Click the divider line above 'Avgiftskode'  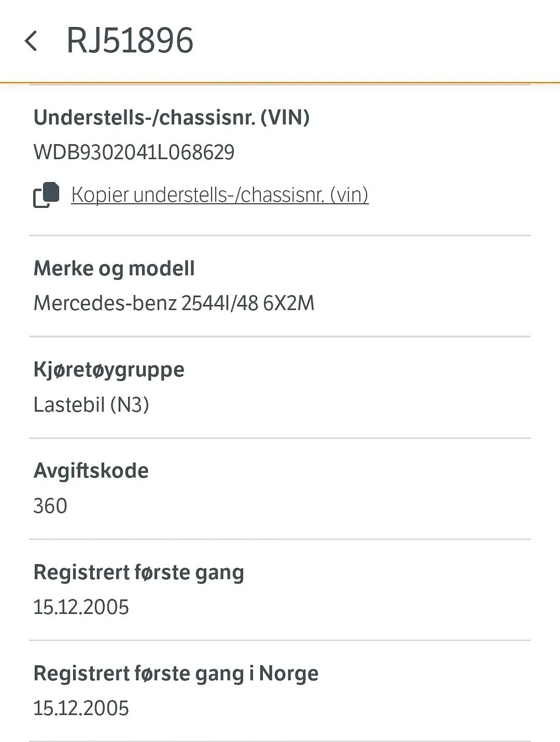280,438
